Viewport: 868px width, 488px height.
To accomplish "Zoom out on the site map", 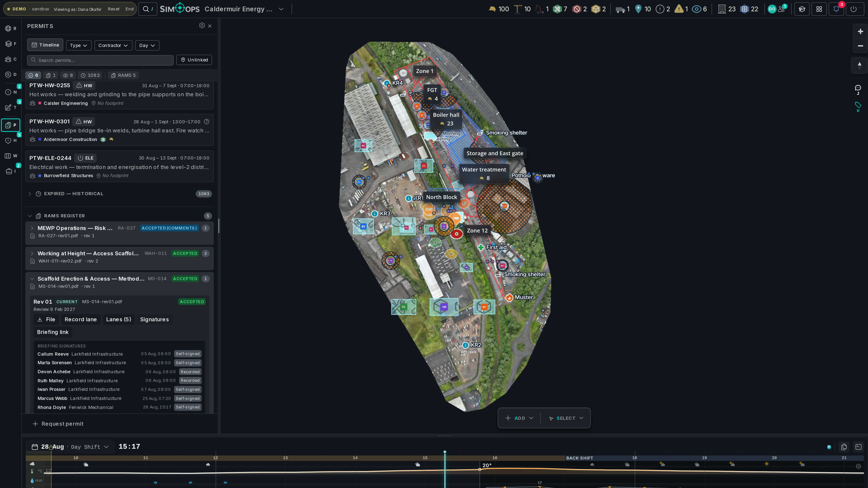I will point(860,46).
